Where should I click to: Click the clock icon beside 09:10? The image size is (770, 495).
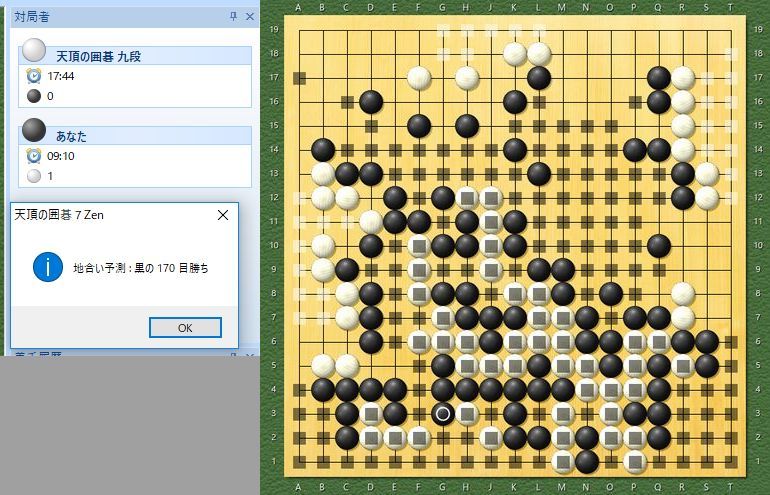(x=33, y=156)
